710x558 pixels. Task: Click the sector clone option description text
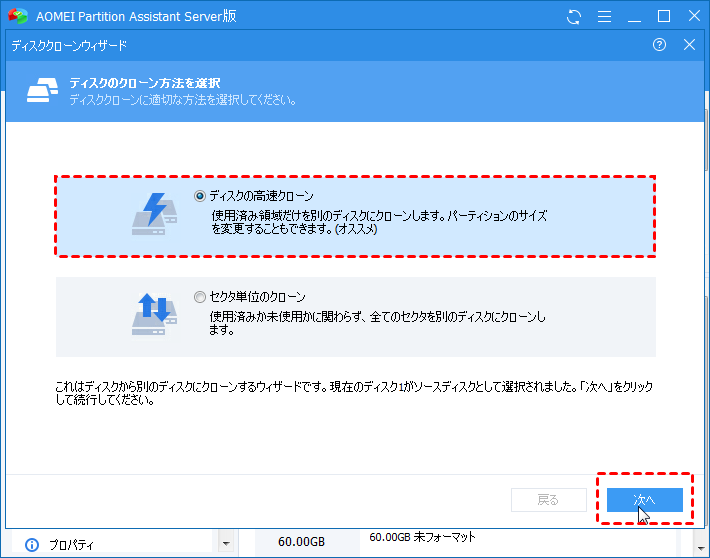click(377, 323)
